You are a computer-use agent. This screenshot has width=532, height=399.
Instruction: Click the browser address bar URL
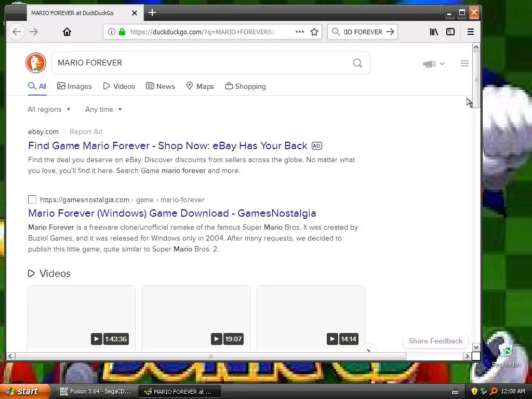202,32
